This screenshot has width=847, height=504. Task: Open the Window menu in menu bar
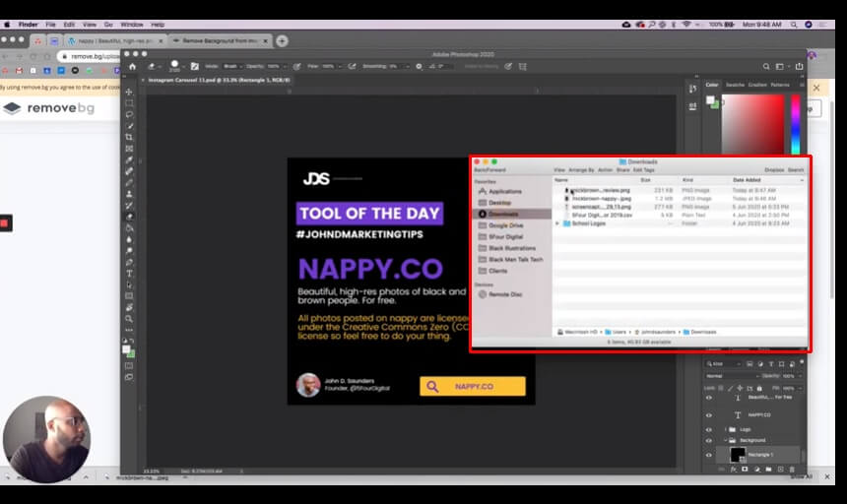click(x=132, y=25)
